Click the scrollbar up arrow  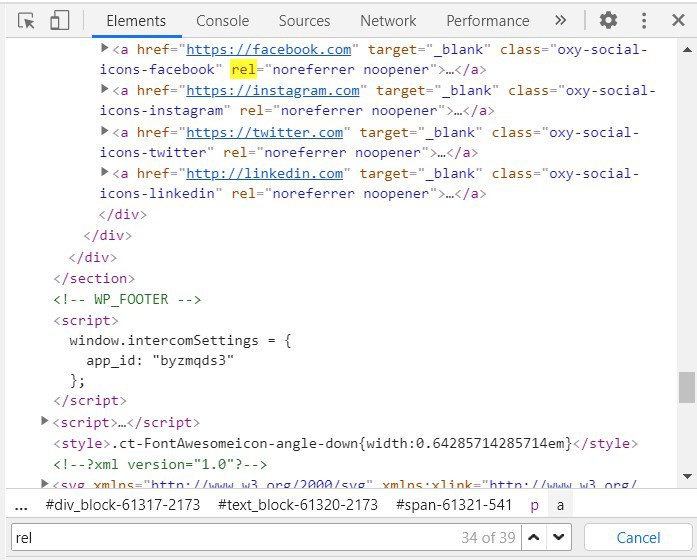pyautogui.click(x=687, y=50)
